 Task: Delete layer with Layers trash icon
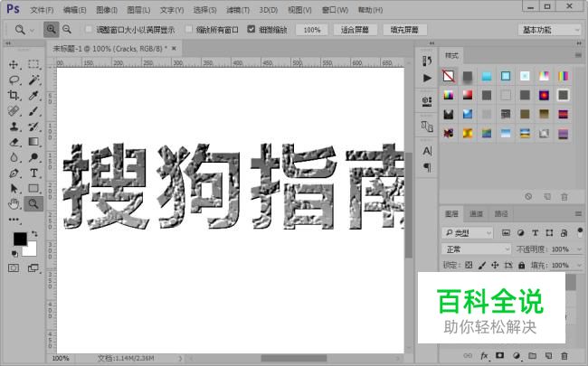(564, 355)
